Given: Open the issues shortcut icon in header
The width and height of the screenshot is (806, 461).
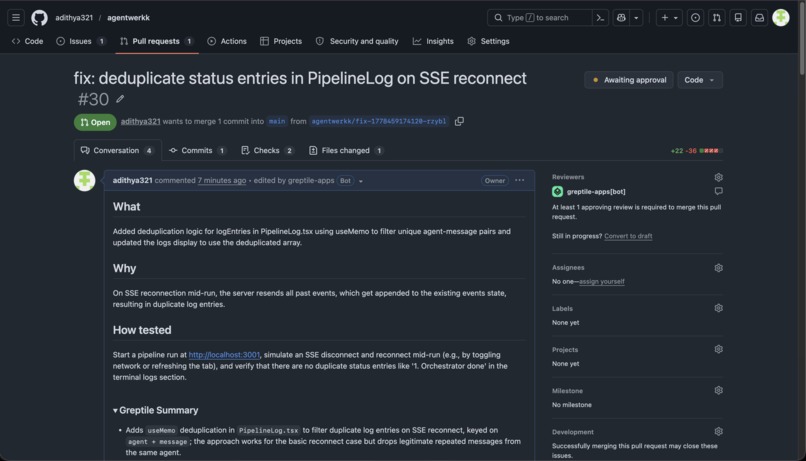Looking at the screenshot, I should pyautogui.click(x=695, y=17).
